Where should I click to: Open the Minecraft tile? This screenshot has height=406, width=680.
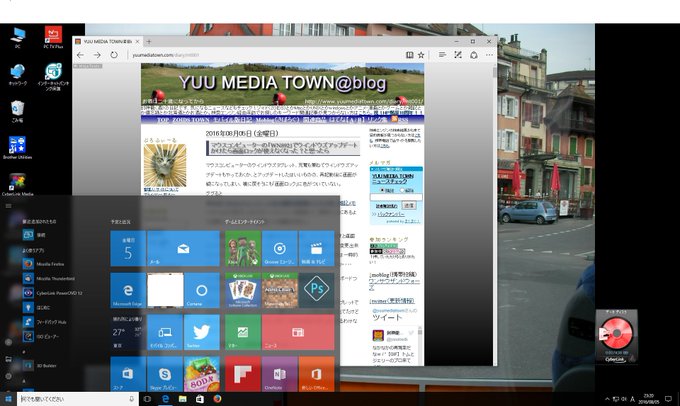click(280, 290)
